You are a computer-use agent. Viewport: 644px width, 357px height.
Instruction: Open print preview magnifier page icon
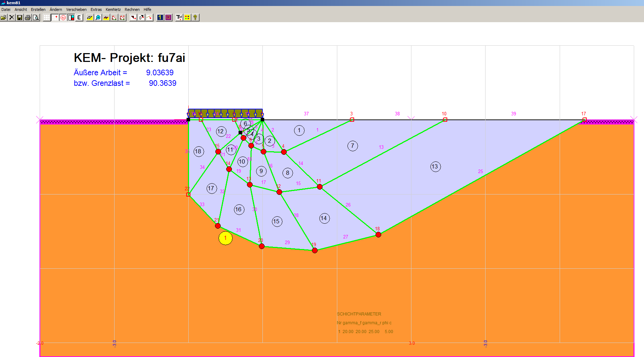click(x=36, y=17)
